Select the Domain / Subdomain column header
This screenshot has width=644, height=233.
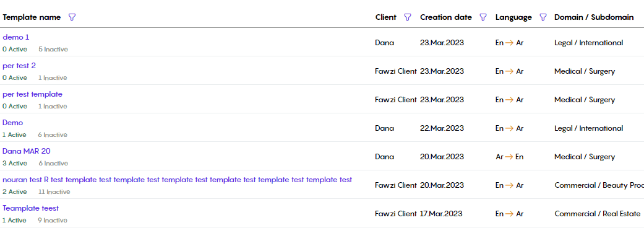pos(594,17)
